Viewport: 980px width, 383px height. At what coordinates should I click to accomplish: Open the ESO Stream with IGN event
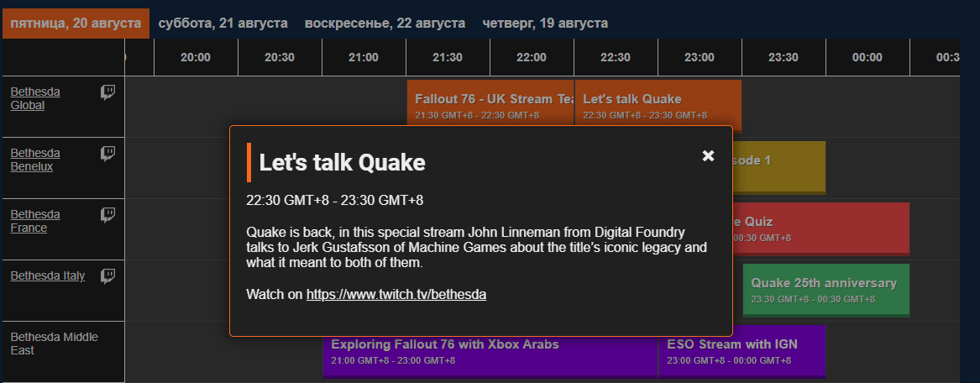[x=742, y=351]
